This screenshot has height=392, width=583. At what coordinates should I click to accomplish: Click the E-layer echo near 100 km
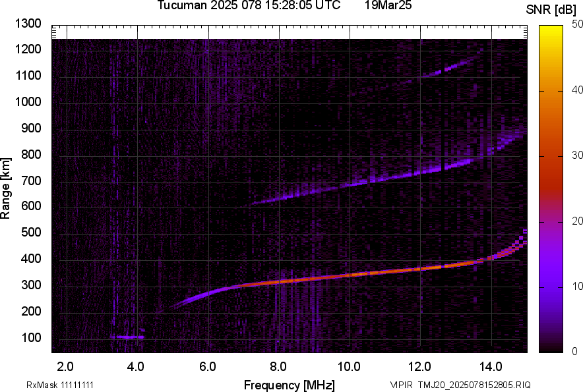point(129,337)
